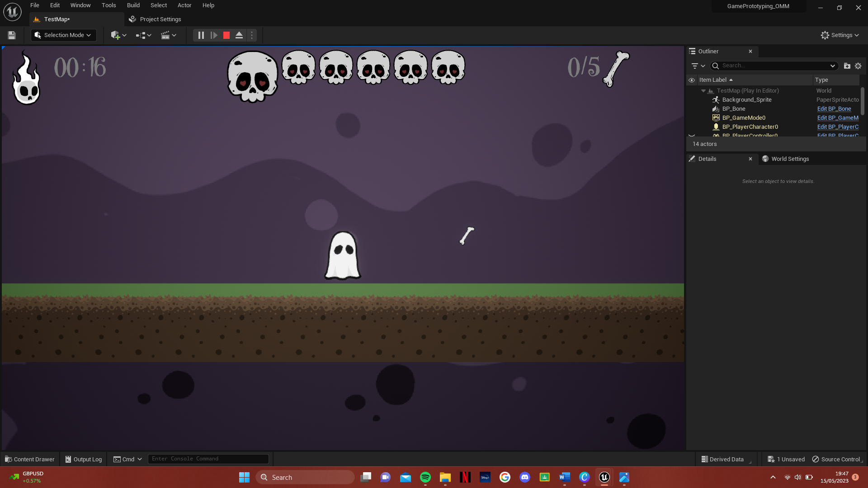Toggle the visibility eye column header
This screenshot has width=868, height=488.
692,80
